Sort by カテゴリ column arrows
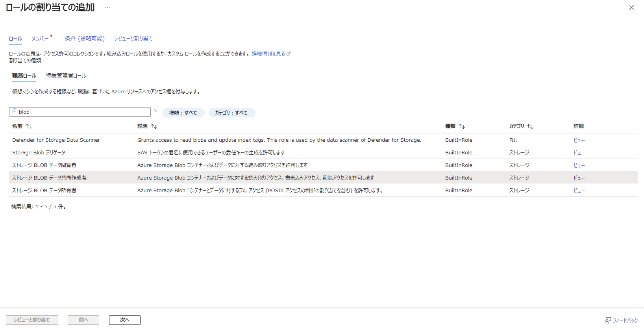The image size is (644, 330). point(530,126)
